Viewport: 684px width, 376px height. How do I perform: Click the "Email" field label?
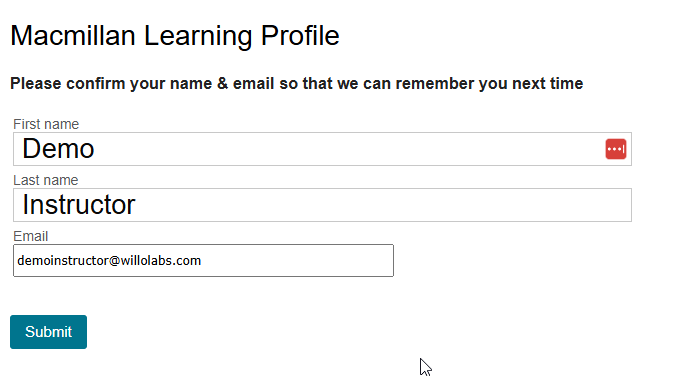(31, 236)
